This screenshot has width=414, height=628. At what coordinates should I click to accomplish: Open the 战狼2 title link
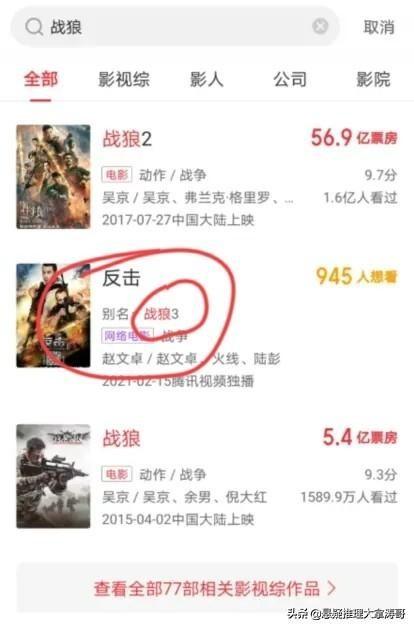(127, 139)
